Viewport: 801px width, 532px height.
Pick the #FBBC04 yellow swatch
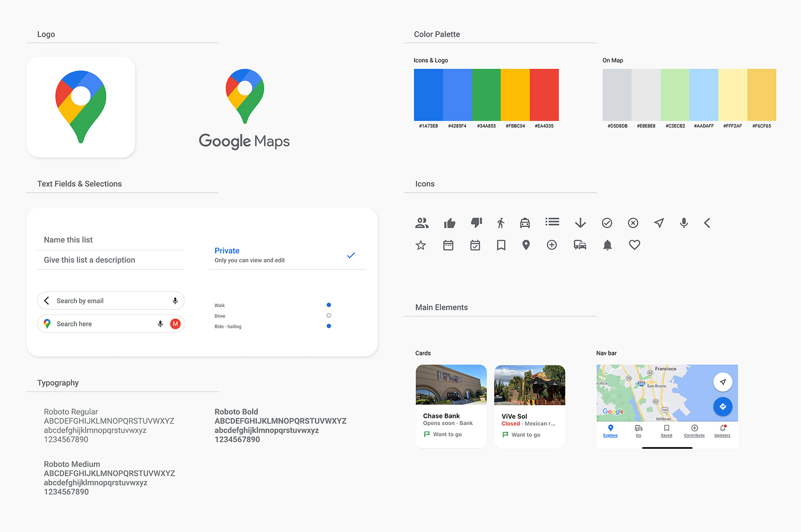[x=515, y=95]
